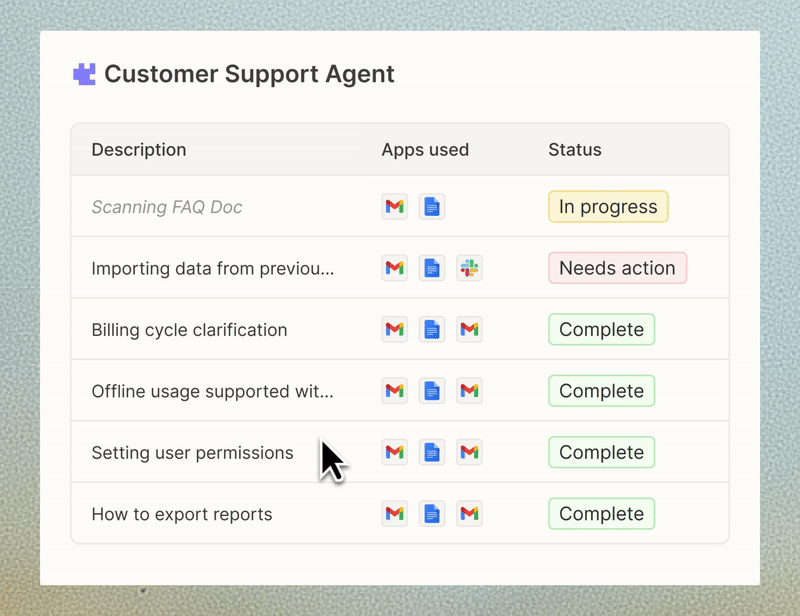Click Slack icon in Importing data row
Viewport: 800px width, 616px height.
pyautogui.click(x=469, y=268)
